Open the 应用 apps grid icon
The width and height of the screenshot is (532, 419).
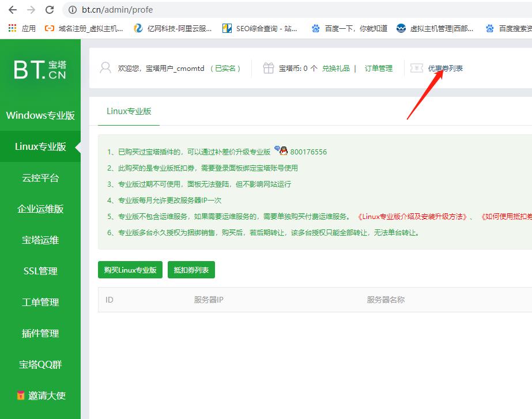[12, 28]
